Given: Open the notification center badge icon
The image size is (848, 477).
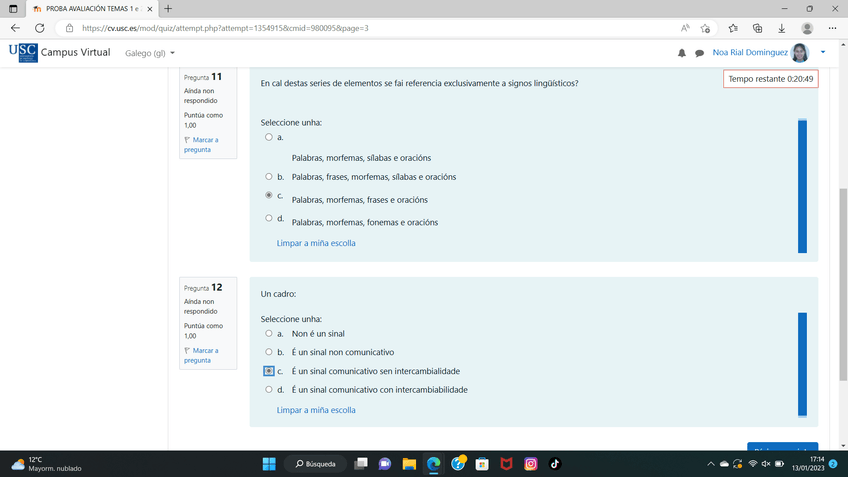Looking at the screenshot, I should tap(833, 464).
